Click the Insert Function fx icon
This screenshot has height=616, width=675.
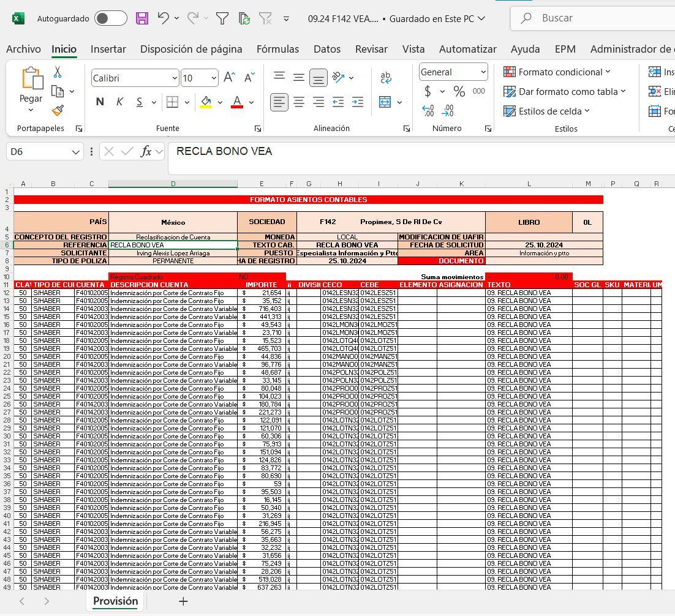[146, 151]
